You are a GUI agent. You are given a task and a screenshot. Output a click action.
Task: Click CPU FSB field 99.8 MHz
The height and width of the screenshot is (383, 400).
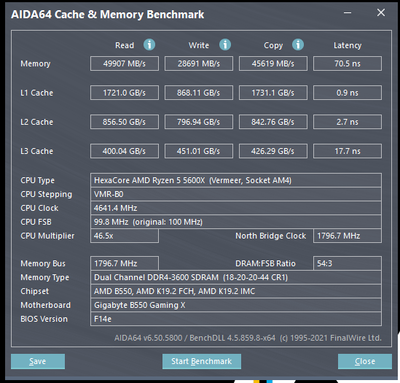click(236, 222)
